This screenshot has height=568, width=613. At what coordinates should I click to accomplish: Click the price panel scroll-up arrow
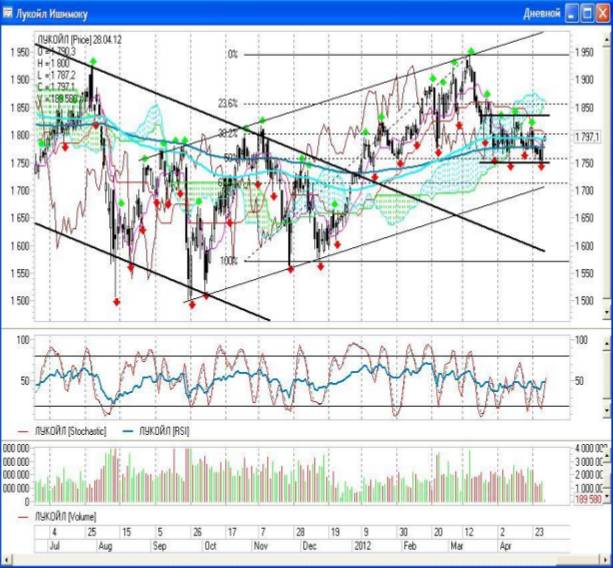607,39
